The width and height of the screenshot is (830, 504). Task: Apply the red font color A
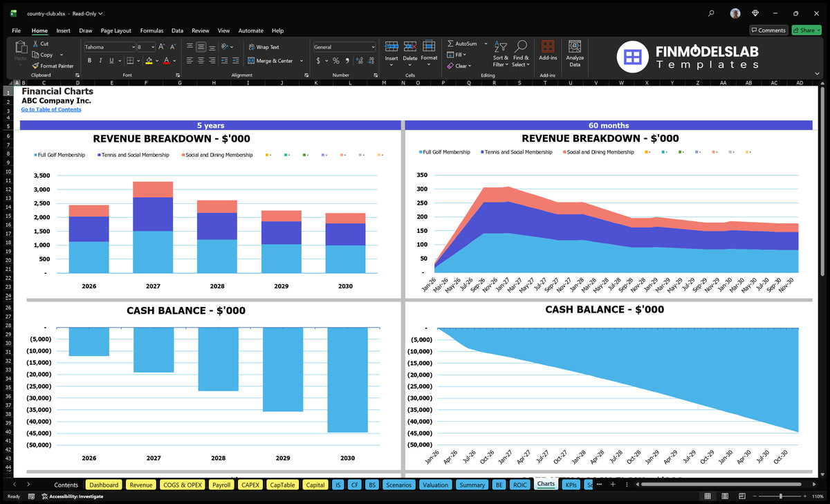166,61
